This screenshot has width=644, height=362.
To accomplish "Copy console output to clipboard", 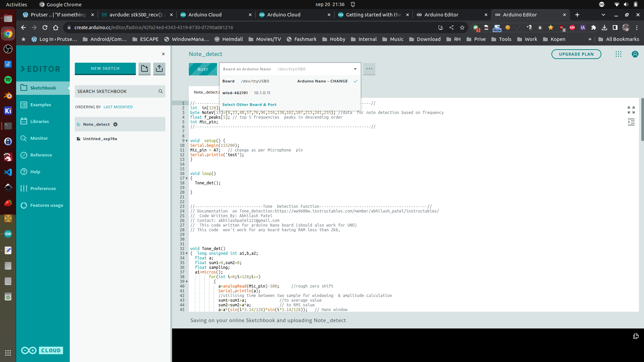I will pos(636,336).
